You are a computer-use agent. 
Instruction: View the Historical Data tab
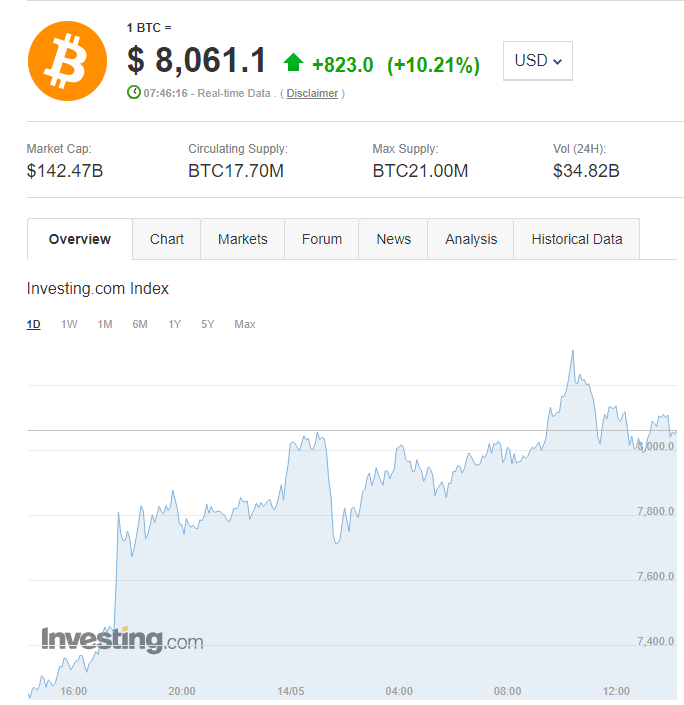point(577,239)
